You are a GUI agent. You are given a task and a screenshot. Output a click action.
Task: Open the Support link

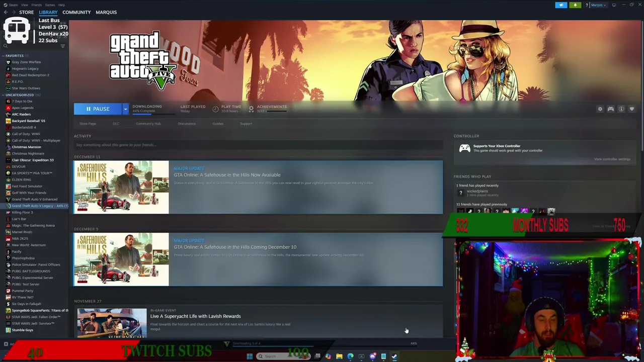click(x=246, y=124)
